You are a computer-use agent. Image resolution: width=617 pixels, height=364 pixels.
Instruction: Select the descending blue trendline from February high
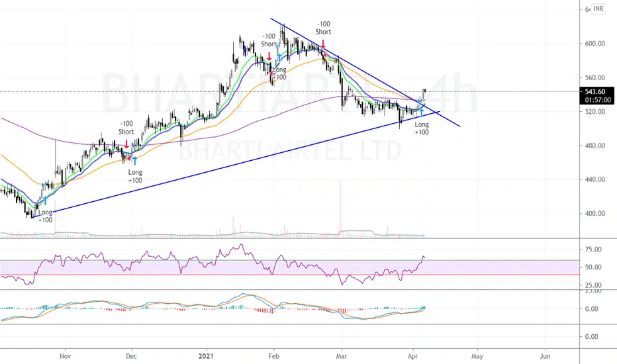tap(365, 72)
